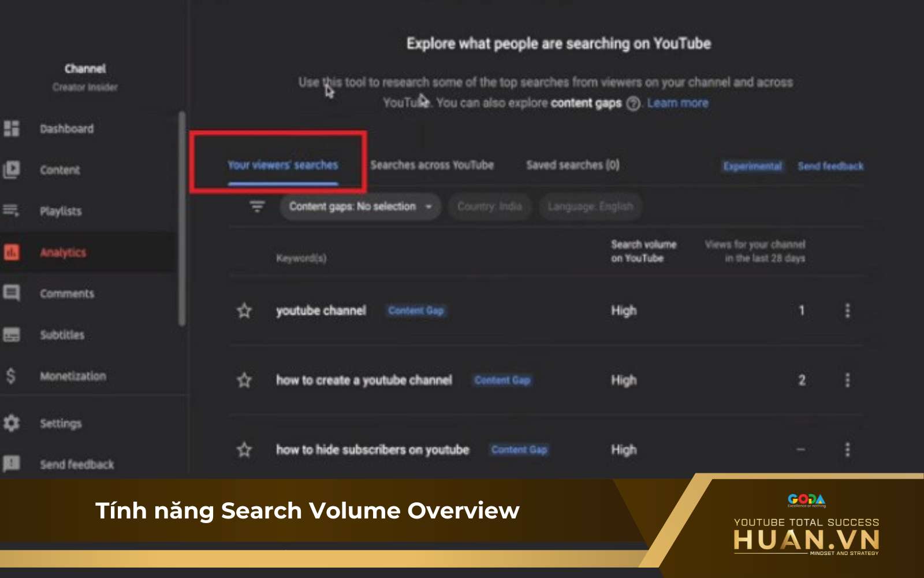
Task: Switch to the 'Searches across YouTube' tab
Action: pyautogui.click(x=433, y=165)
